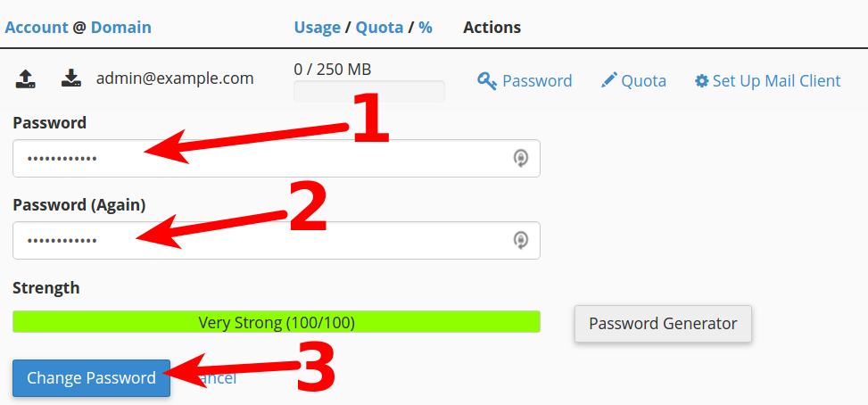The image size is (868, 405).
Task: Click the pencil icon for Quota action
Action: 609,80
